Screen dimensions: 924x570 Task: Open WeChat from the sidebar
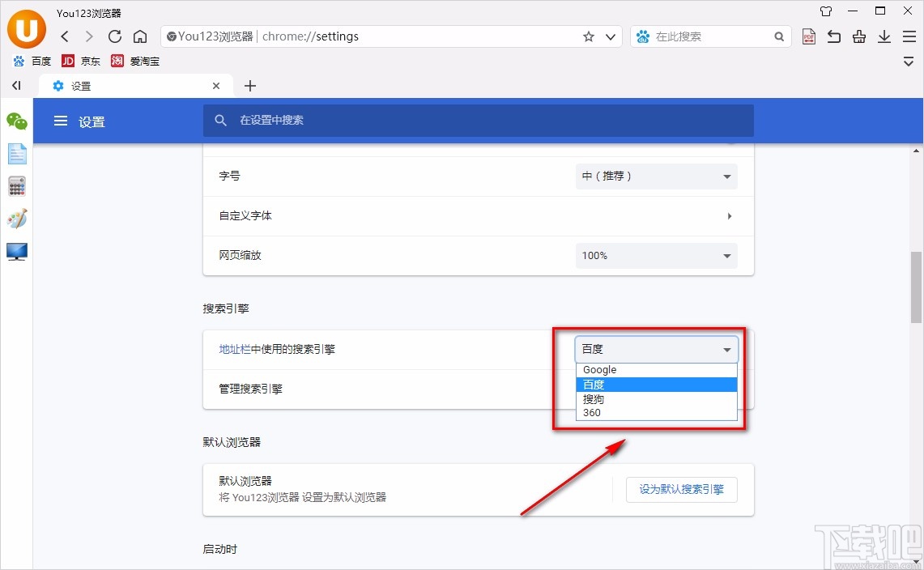[x=16, y=121]
